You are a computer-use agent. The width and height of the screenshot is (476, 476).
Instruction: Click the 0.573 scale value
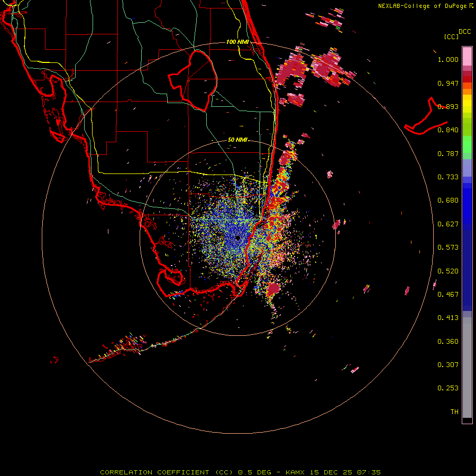click(x=448, y=248)
